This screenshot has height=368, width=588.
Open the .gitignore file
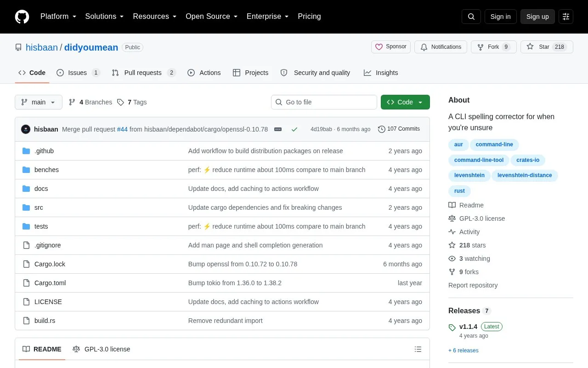pos(48,245)
